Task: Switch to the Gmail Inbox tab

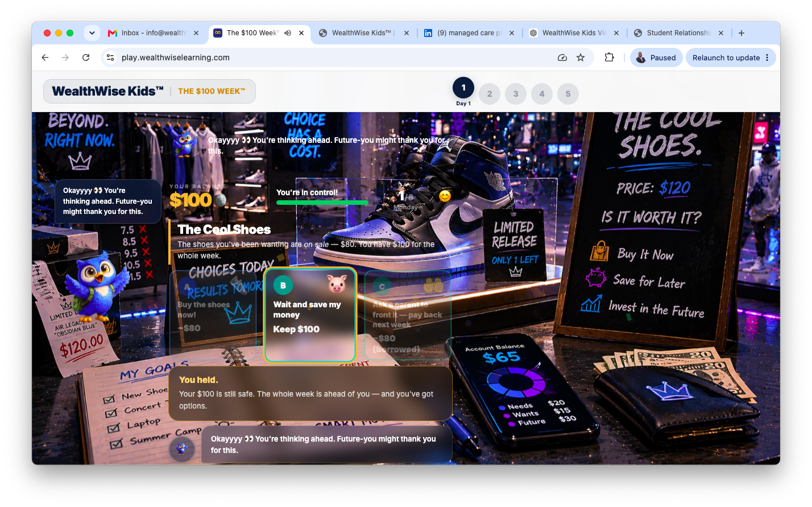Action: click(x=154, y=33)
